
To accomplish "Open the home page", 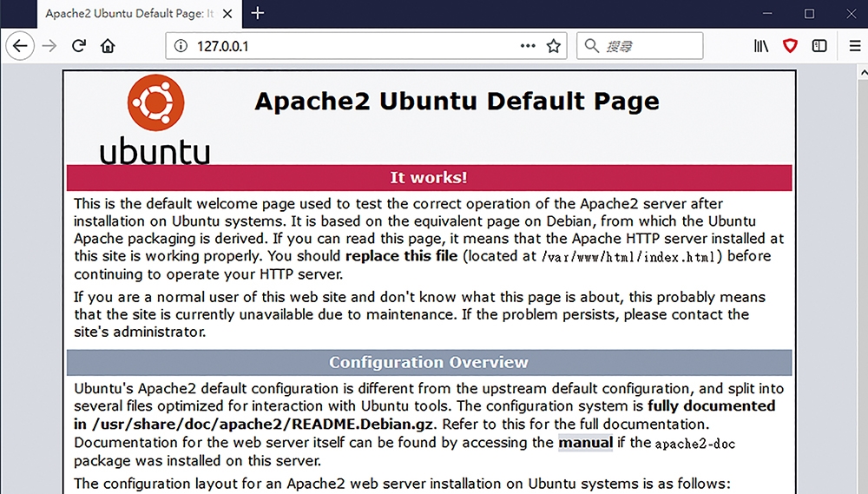I will pos(108,46).
